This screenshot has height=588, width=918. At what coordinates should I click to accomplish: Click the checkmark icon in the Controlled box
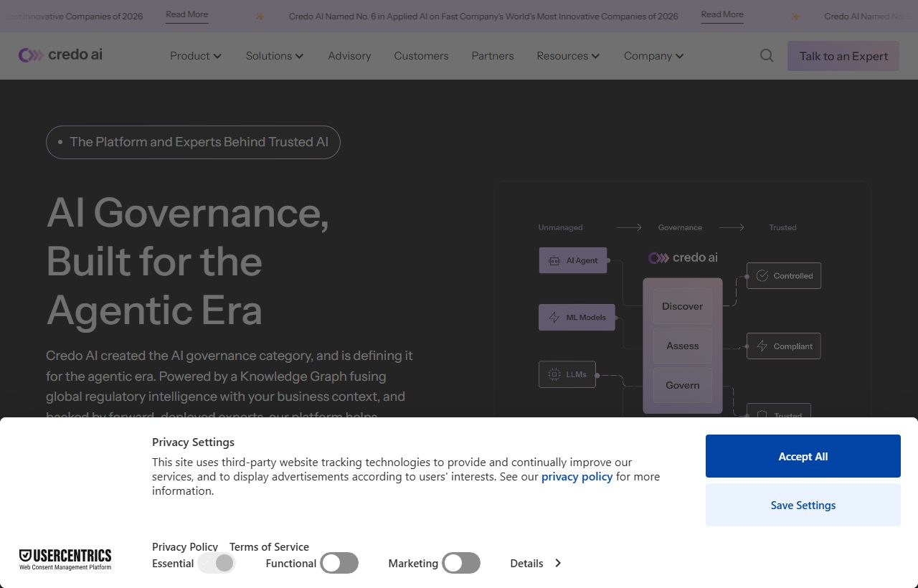[762, 276]
